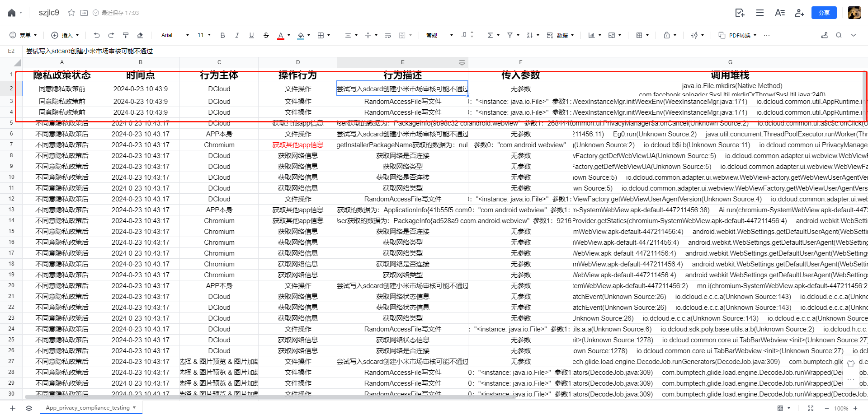Click the add collaborator icon
This screenshot has width=868, height=415.
click(x=800, y=13)
